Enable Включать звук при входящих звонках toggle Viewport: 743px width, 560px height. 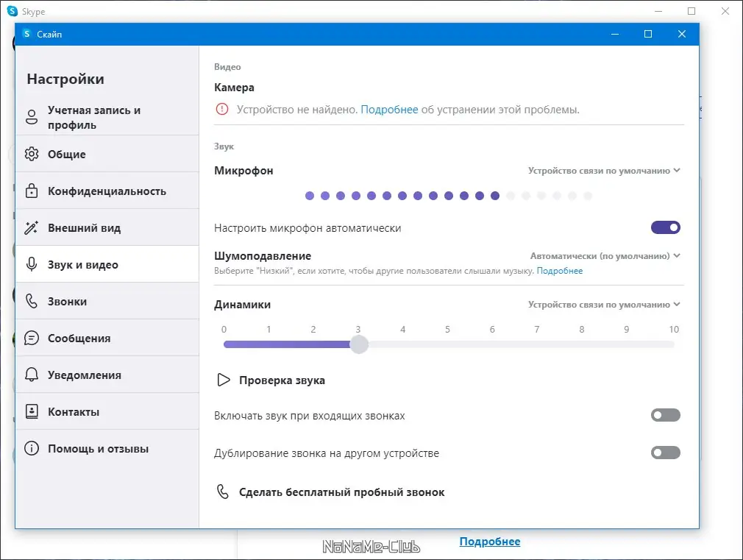[665, 415]
